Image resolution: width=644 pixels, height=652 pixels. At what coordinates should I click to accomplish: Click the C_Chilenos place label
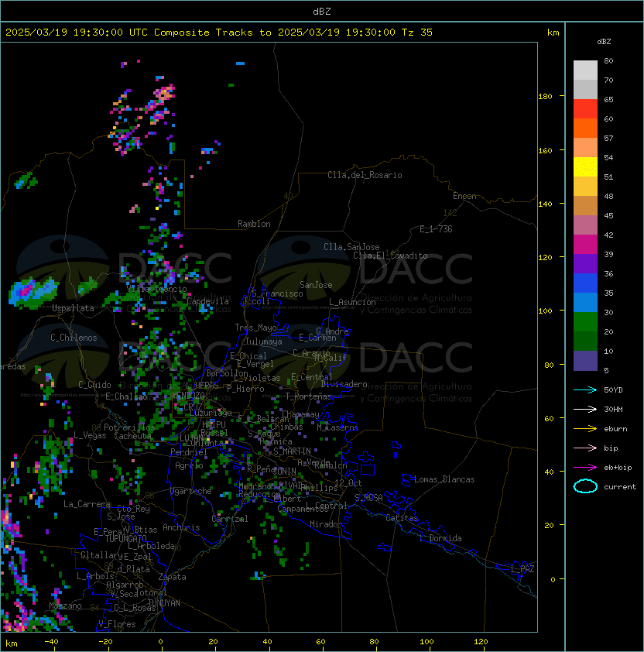(74, 338)
